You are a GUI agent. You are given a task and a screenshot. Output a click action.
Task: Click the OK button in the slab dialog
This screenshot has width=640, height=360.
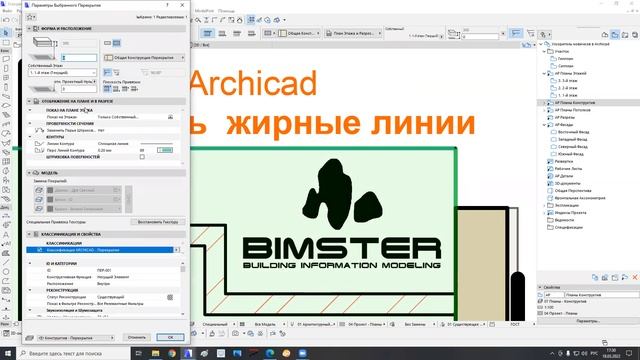(171, 338)
